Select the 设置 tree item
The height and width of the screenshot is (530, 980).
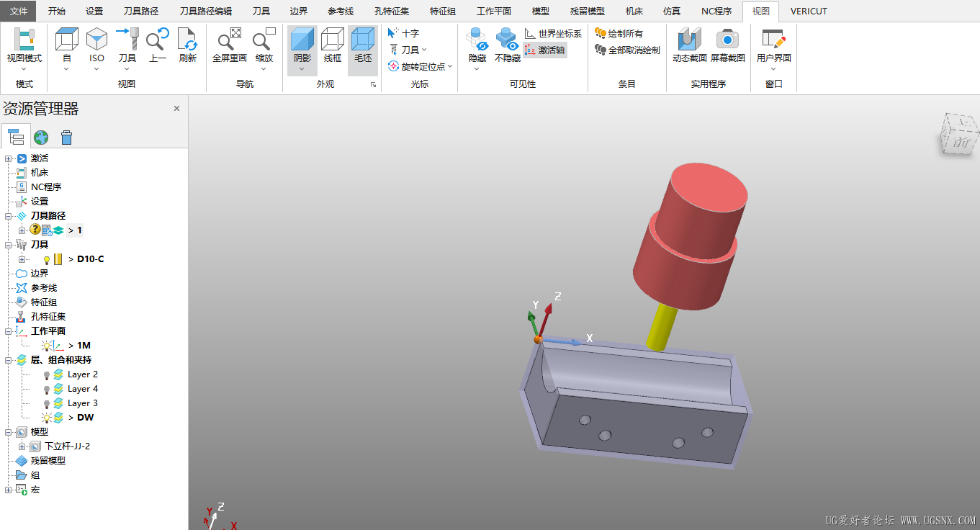(40, 202)
